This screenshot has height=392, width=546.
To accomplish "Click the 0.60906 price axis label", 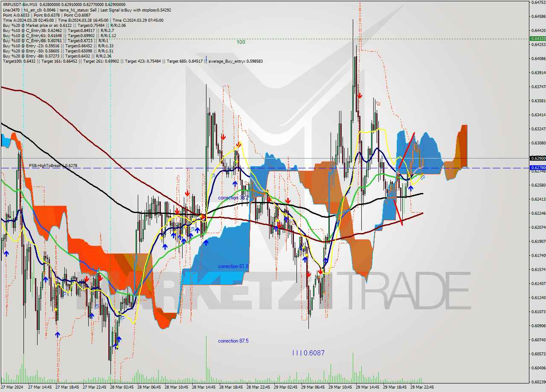I will click(538, 326).
